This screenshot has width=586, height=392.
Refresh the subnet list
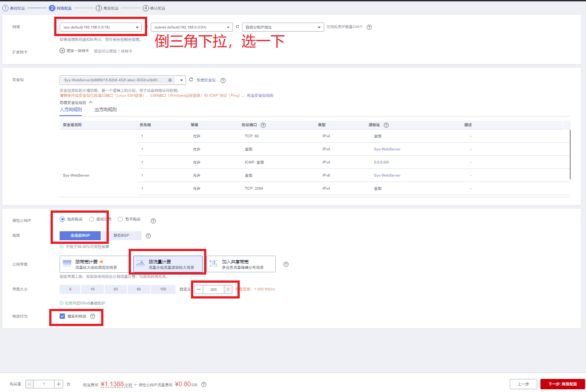(x=237, y=27)
